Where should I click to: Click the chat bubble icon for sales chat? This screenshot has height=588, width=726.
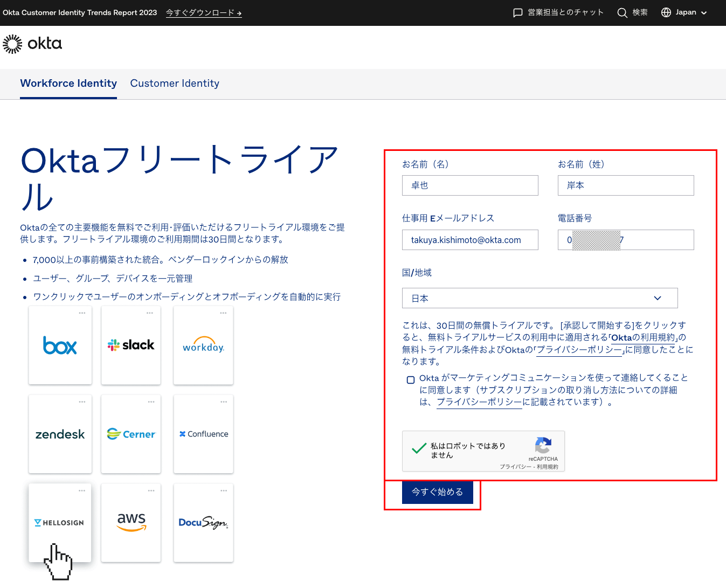[x=517, y=13]
